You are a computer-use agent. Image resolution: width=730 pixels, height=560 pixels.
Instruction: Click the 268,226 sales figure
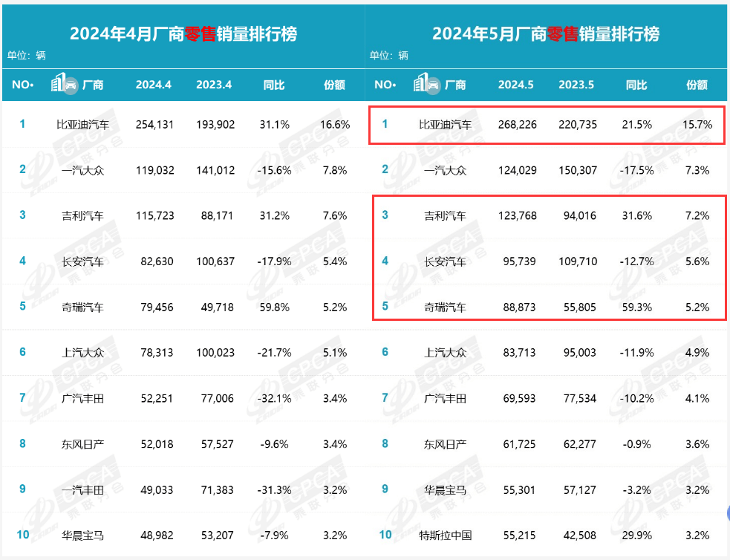pyautogui.click(x=516, y=125)
